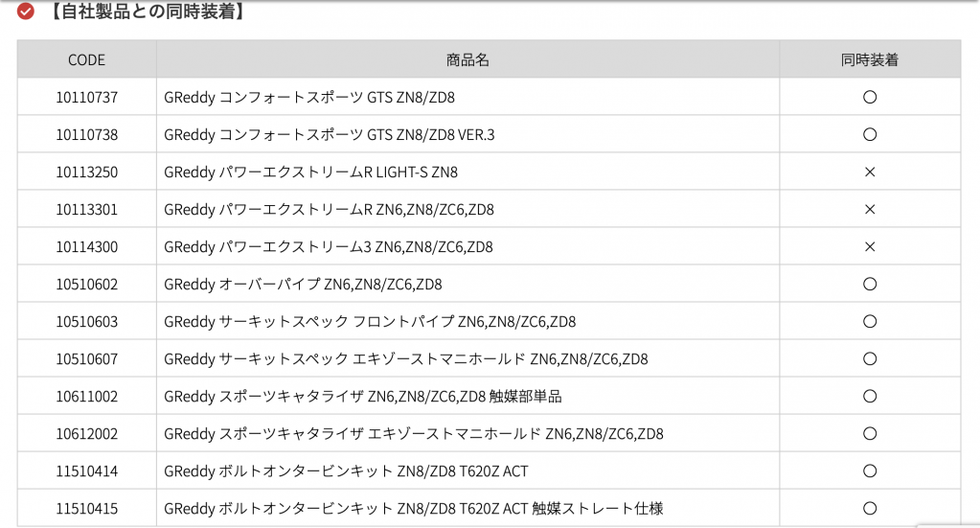Click the circle mark in row 10611002

coord(870,397)
